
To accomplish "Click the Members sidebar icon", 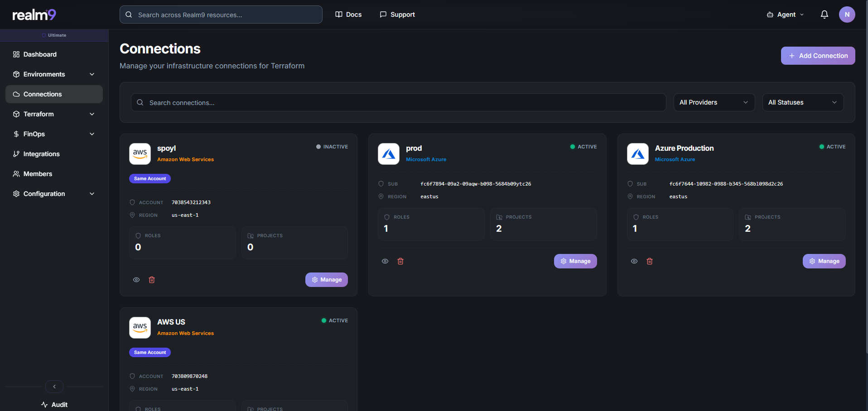I will pyautogui.click(x=16, y=174).
